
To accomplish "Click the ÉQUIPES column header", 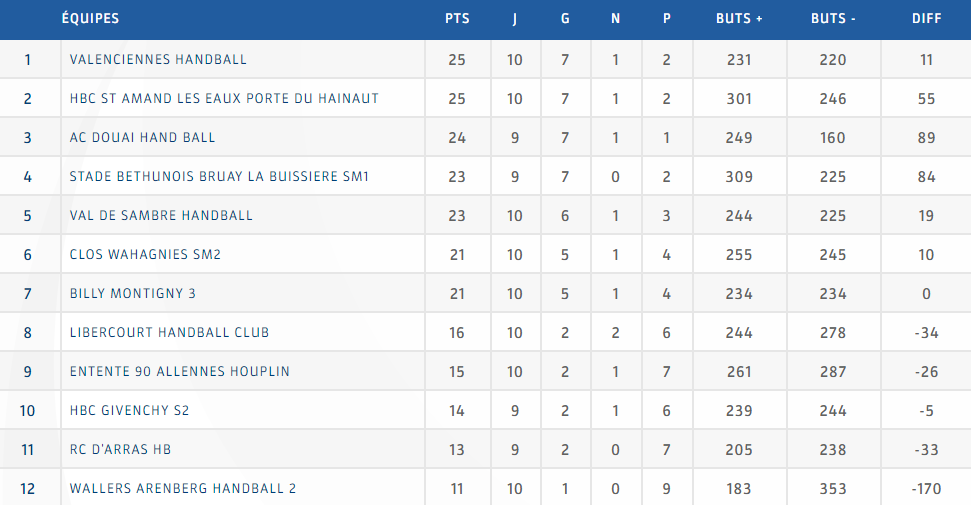I will pos(90,18).
